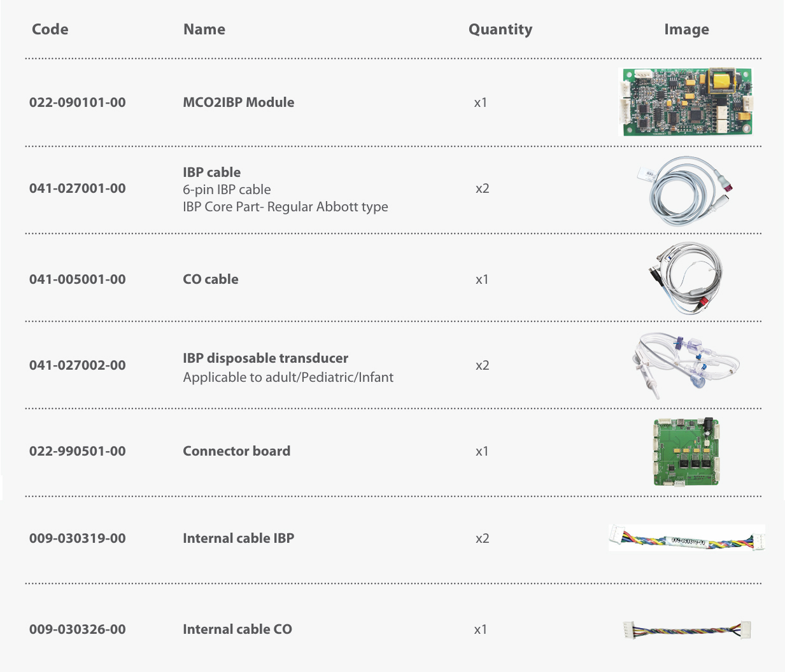The height and width of the screenshot is (672, 785).
Task: Select part code 022-090101-00
Action: pyautogui.click(x=78, y=102)
